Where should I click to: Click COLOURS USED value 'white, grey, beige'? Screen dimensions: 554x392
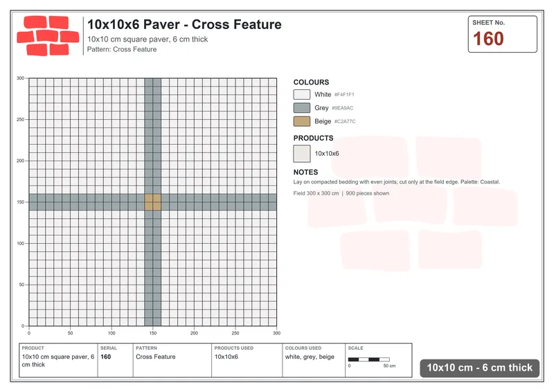pos(310,357)
